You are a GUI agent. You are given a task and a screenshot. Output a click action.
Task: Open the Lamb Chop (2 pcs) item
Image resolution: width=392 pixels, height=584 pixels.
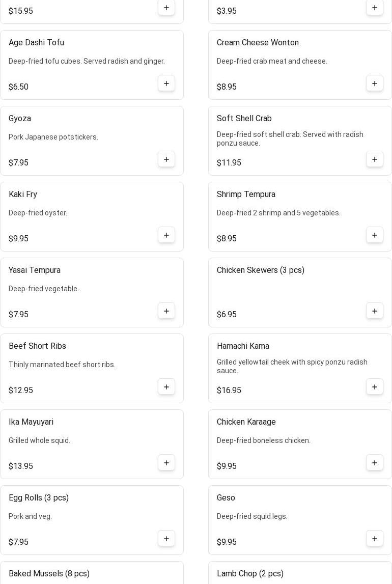(250, 574)
